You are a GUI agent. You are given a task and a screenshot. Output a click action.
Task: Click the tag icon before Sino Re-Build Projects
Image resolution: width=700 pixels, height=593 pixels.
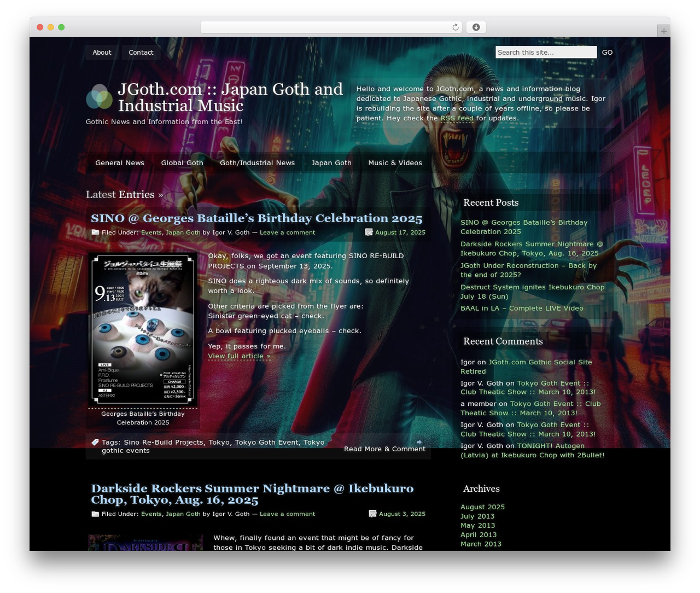click(x=95, y=442)
